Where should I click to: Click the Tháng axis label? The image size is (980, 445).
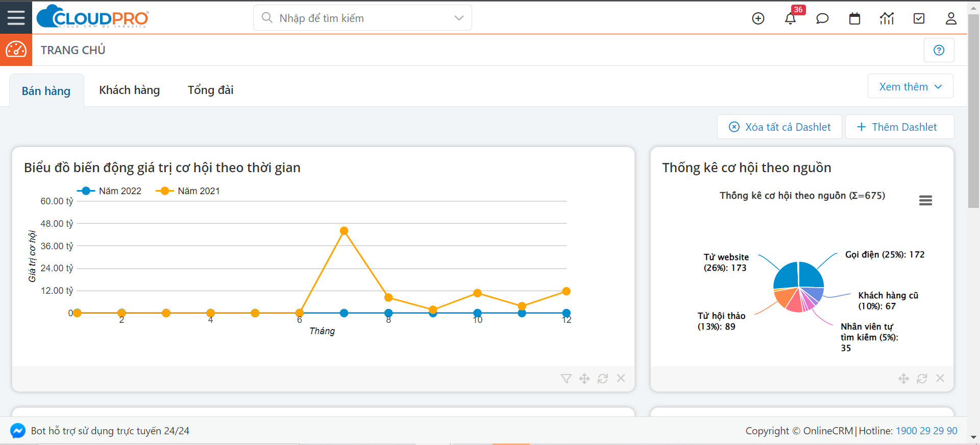322,331
